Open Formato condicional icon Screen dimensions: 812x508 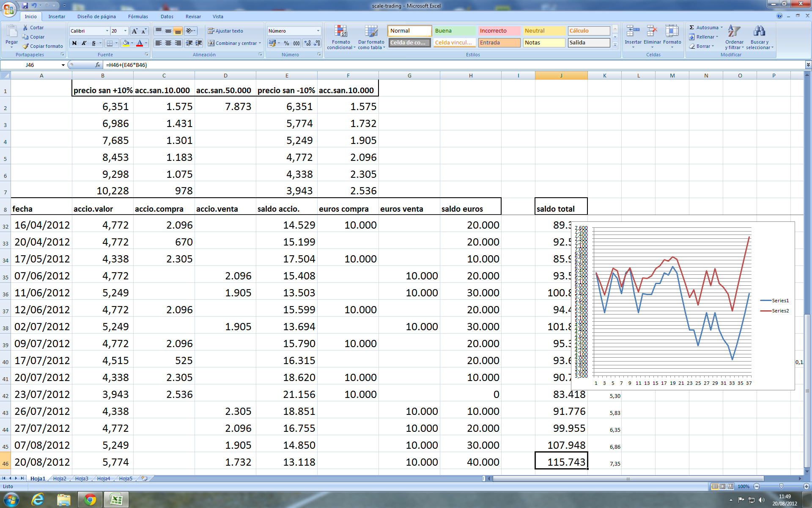(x=340, y=31)
